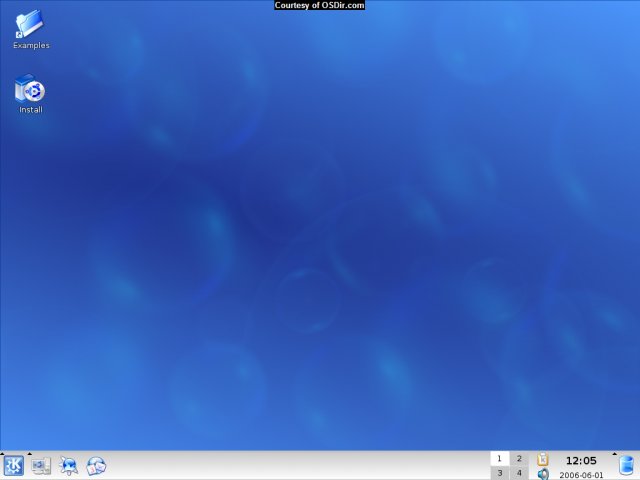The width and height of the screenshot is (640, 480).
Task: Expand the handle arrow above the Trash applet
Action: coord(617,453)
